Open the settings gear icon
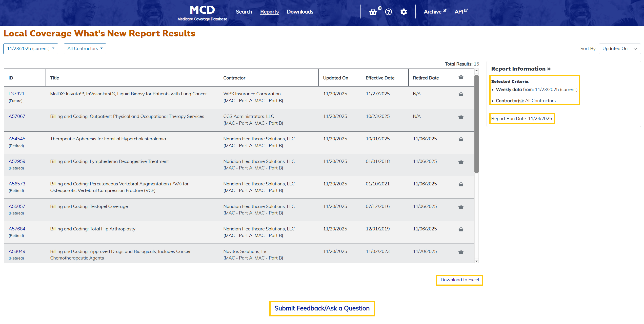 [404, 12]
